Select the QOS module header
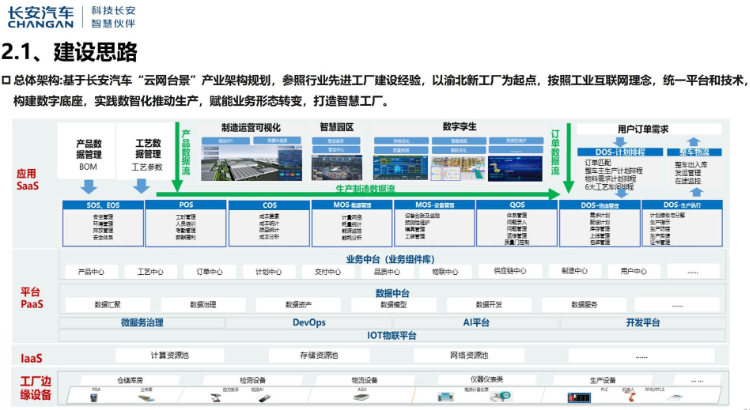Screen dimensions: 750x410 coord(517,205)
